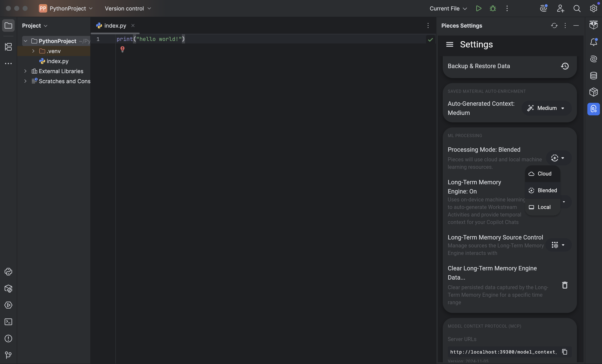602x364 pixels.
Task: Open the Project tool window folder icon
Action: pos(8,25)
